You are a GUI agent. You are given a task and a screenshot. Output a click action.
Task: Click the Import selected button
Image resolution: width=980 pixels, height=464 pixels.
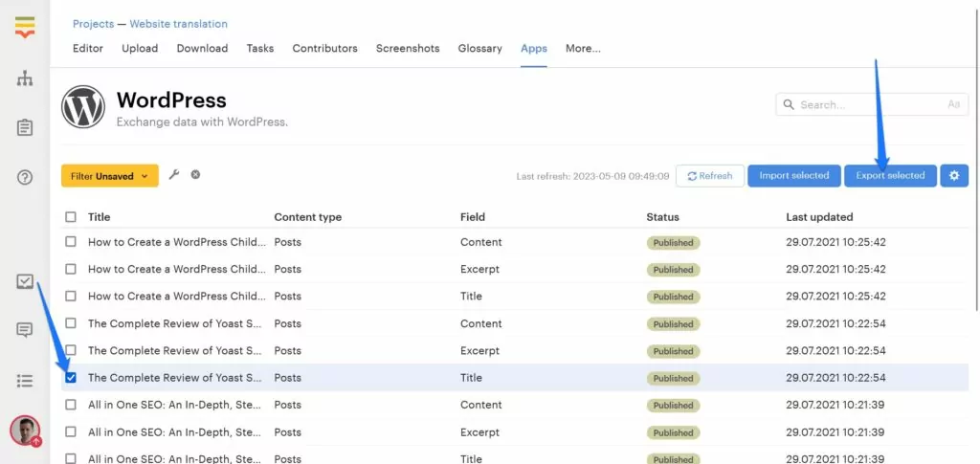point(794,175)
